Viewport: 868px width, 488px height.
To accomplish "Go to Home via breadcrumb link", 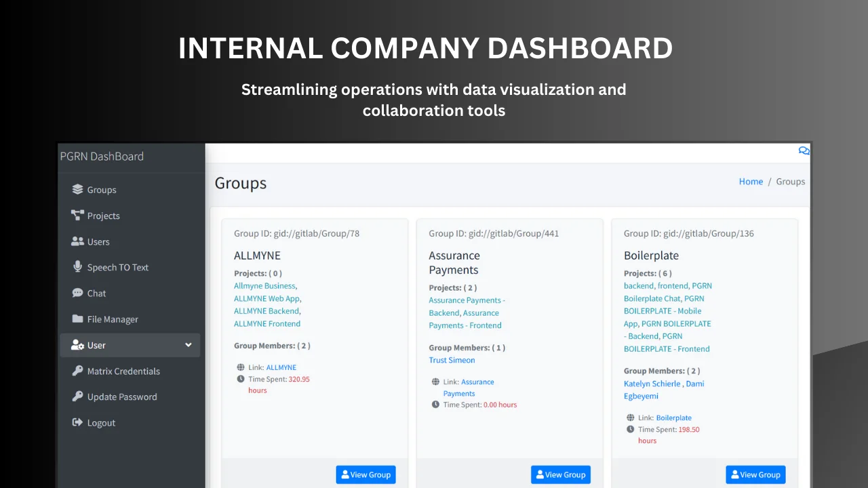I will [751, 182].
